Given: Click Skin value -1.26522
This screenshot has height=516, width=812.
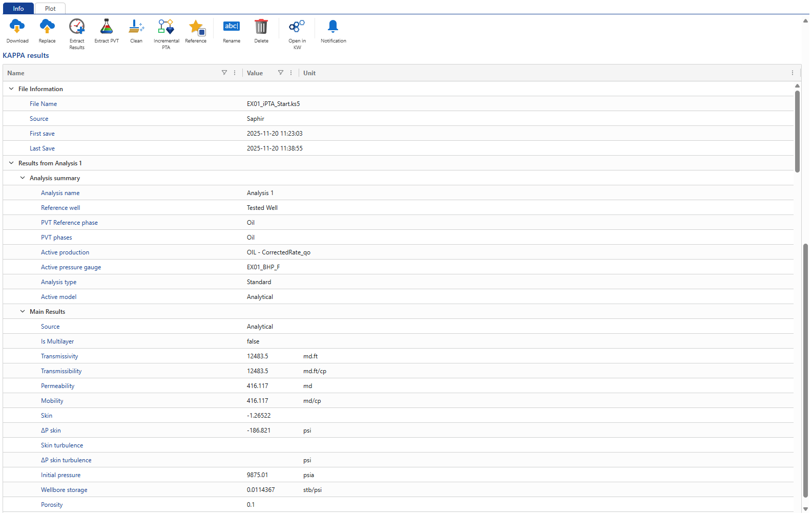Looking at the screenshot, I should click(x=259, y=416).
